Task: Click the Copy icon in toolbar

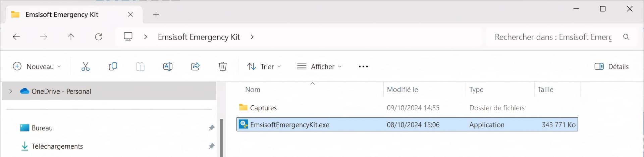Action: point(113,66)
